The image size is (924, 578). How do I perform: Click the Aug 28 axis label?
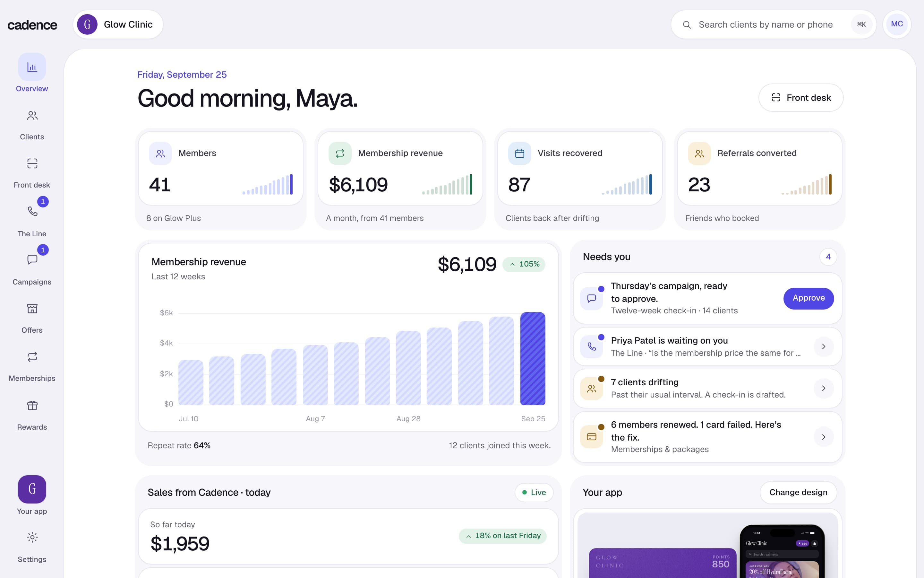tap(408, 419)
